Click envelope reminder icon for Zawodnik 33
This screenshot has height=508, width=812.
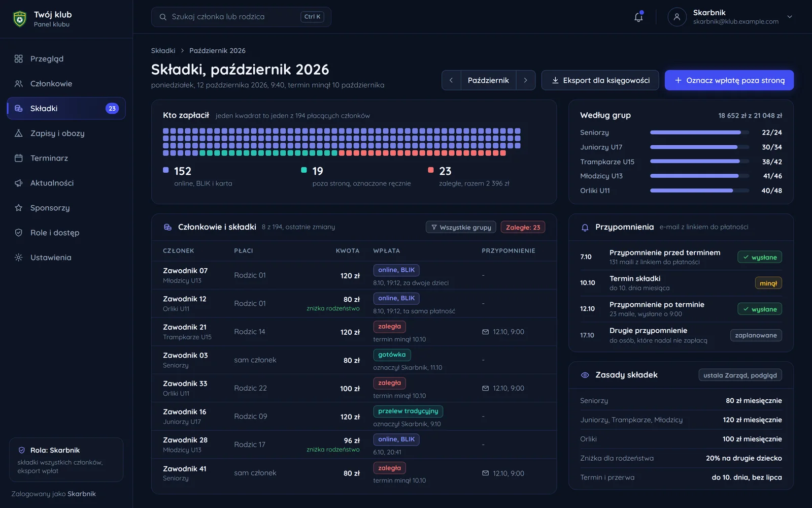[486, 388]
